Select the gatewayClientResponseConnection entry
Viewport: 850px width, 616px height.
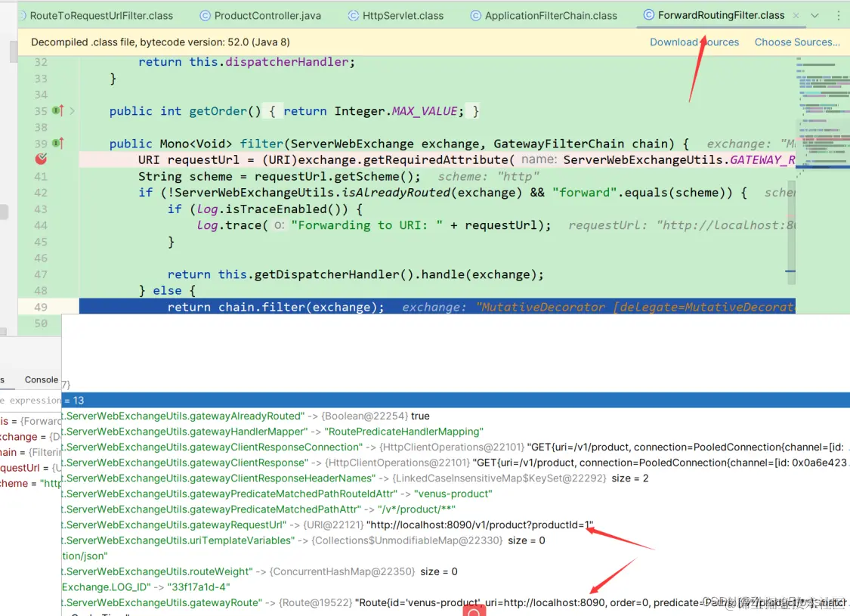click(456, 447)
